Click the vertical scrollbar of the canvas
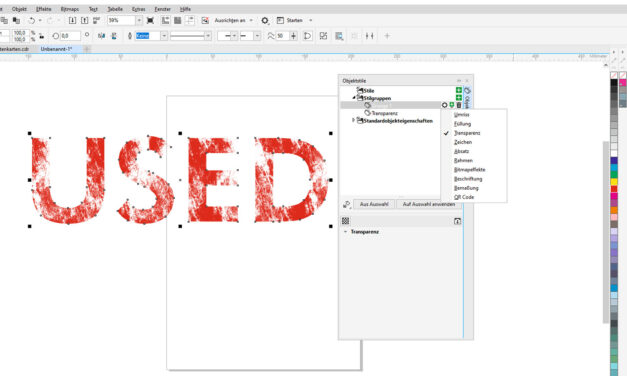 (x=606, y=232)
